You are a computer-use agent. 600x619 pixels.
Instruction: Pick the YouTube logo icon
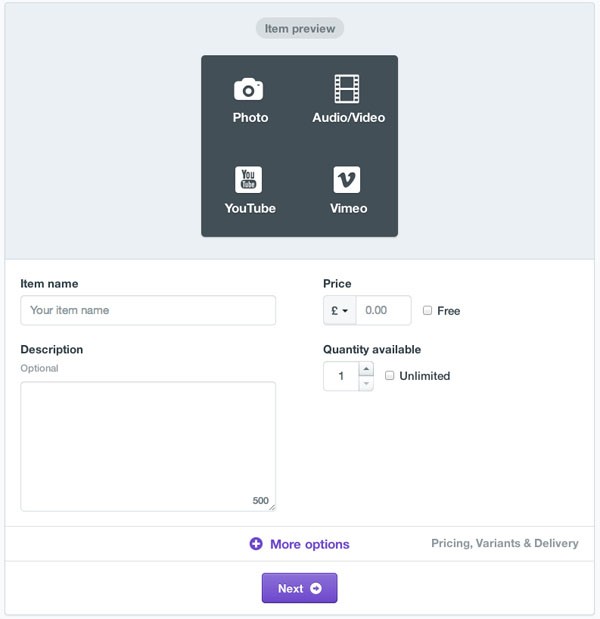point(248,180)
